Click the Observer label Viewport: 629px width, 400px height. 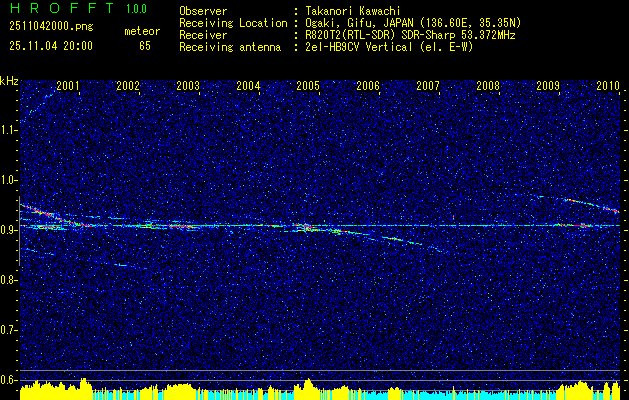point(203,11)
